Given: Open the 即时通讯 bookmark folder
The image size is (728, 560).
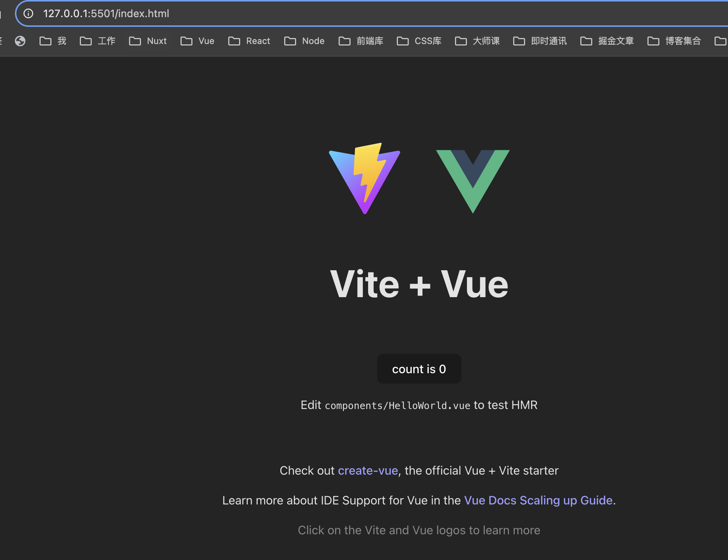Looking at the screenshot, I should tap(540, 41).
